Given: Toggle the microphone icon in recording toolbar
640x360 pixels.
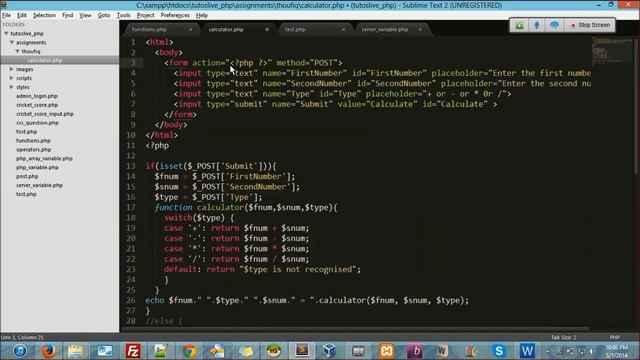Looking at the screenshot, I should [x=537, y=25].
